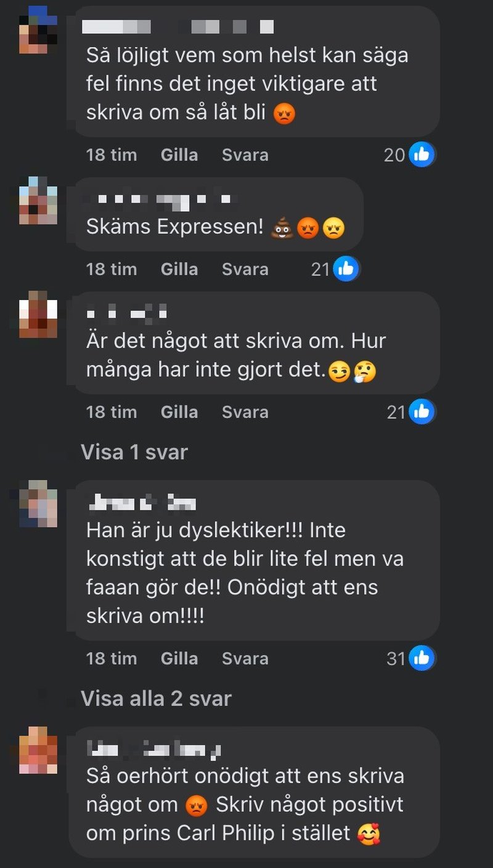Toggle Gilla on the 'Skäms Expressen!' comment
Screen dimensions: 493x868
[179, 269]
